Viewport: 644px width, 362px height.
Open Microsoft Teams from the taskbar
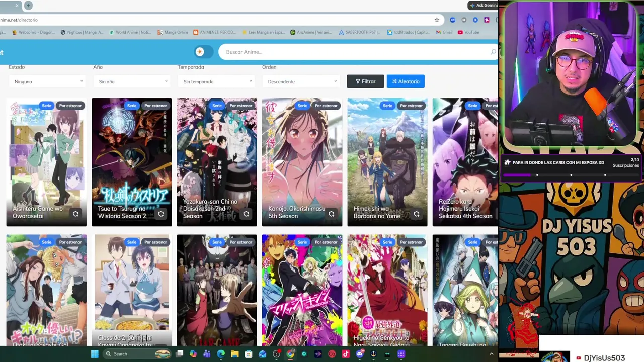coord(207,354)
